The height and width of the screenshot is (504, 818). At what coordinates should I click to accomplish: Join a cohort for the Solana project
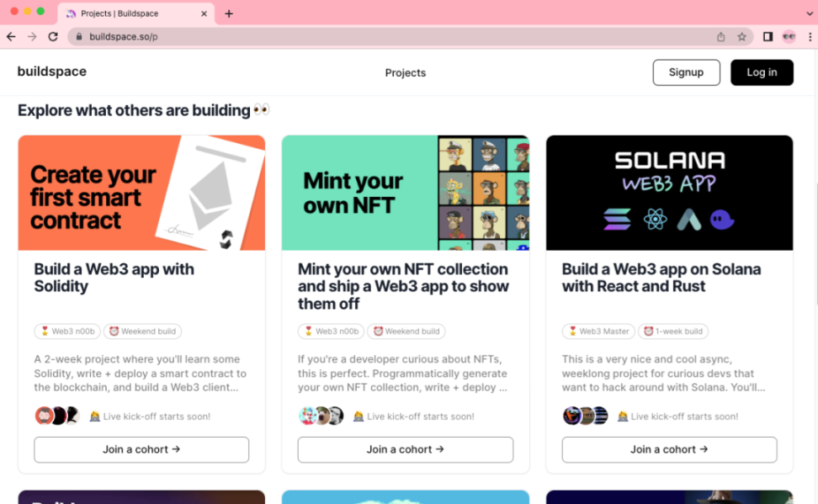point(669,449)
